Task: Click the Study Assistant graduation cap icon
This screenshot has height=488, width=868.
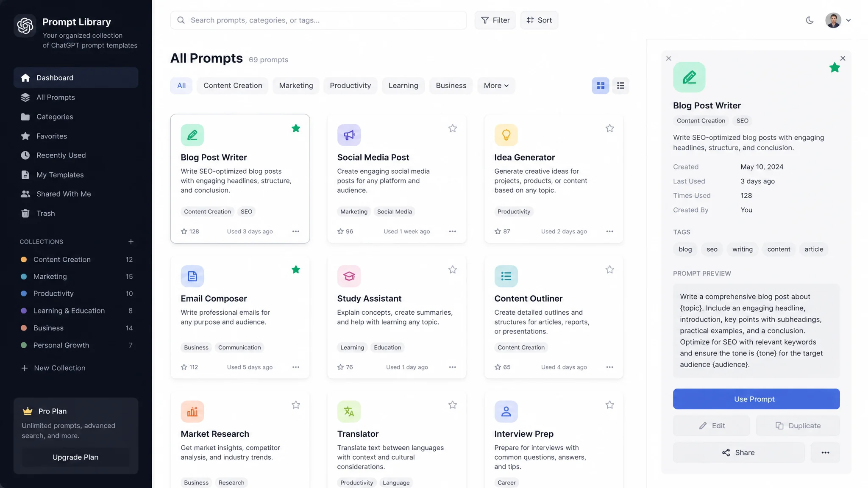Action: [349, 276]
